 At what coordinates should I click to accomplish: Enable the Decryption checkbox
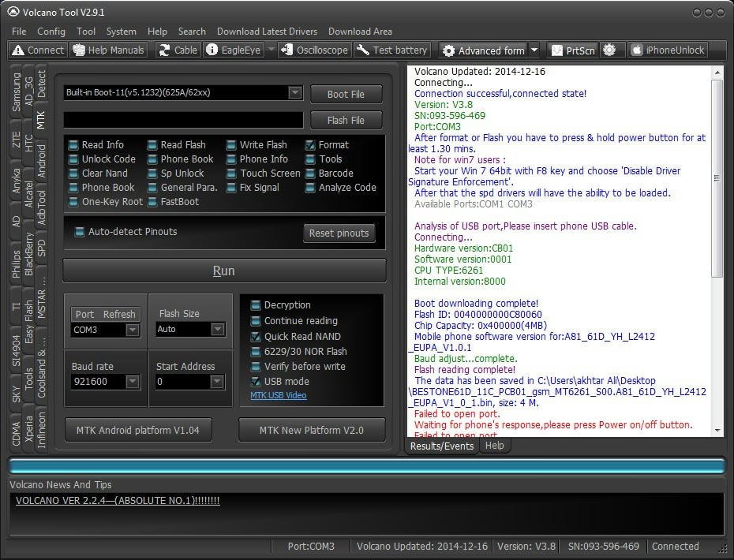pos(256,305)
